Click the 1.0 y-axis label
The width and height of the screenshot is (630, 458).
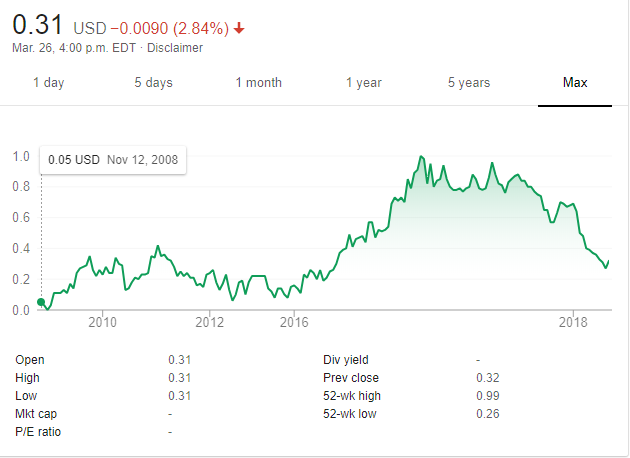[x=21, y=156]
